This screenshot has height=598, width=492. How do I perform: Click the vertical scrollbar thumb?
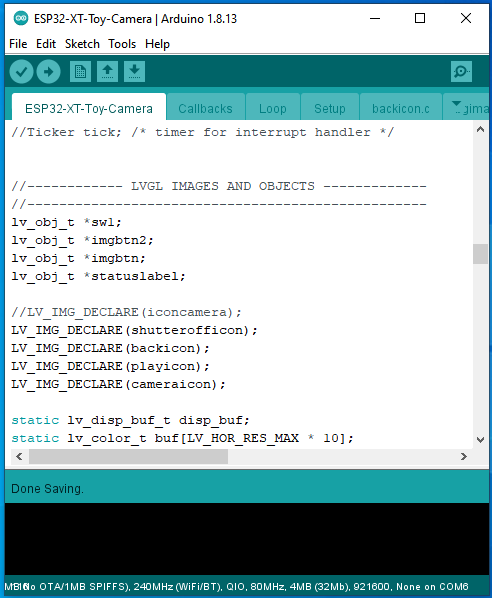click(x=481, y=254)
